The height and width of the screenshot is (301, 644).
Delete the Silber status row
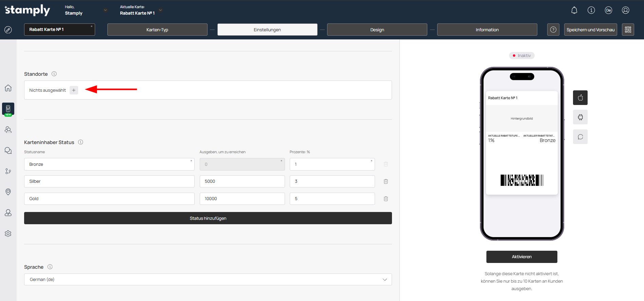click(386, 181)
